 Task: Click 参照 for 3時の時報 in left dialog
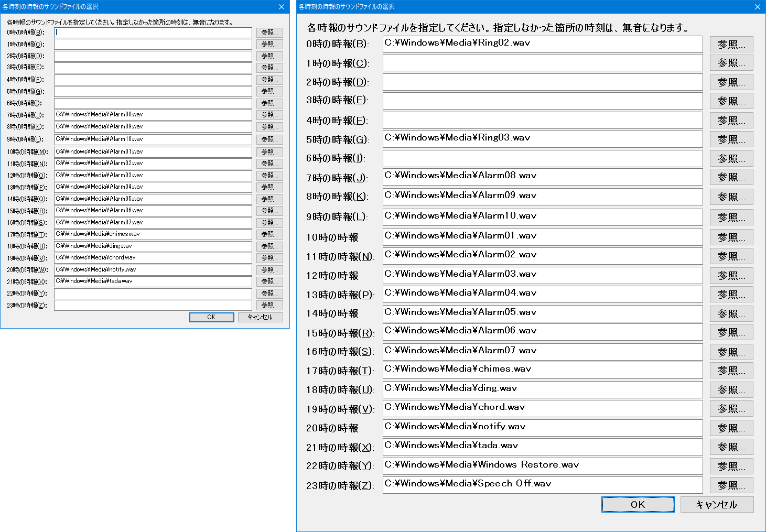coord(269,68)
